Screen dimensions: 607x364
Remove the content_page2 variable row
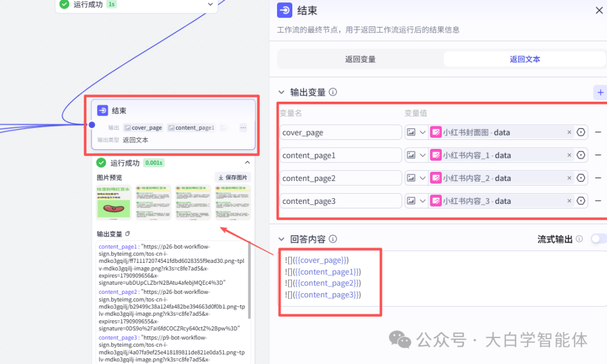pos(598,178)
